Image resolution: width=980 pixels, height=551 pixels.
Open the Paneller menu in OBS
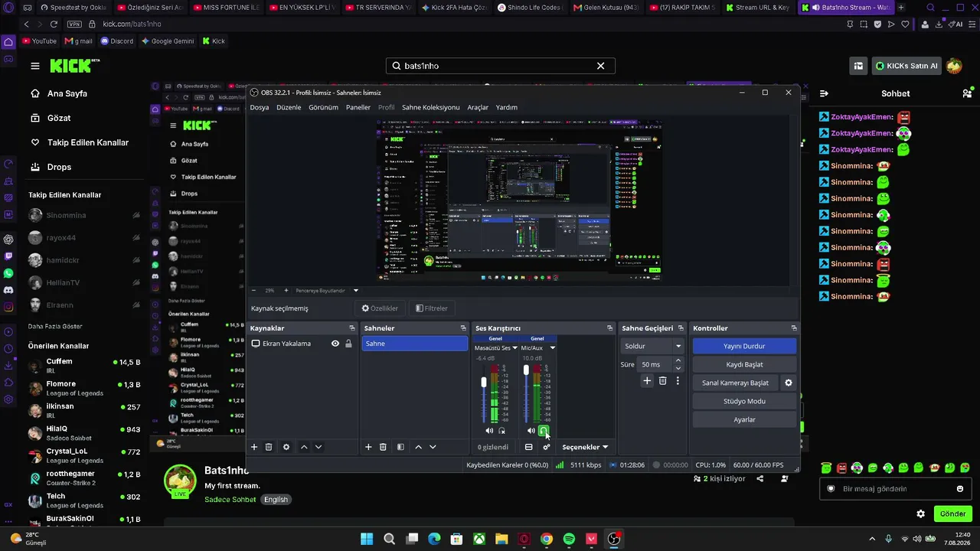pos(358,107)
